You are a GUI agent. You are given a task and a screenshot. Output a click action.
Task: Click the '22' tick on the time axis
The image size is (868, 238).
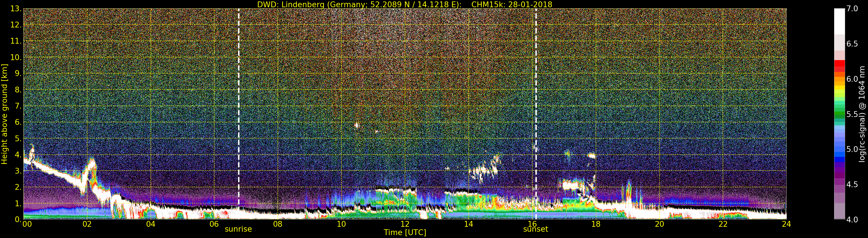723,224
